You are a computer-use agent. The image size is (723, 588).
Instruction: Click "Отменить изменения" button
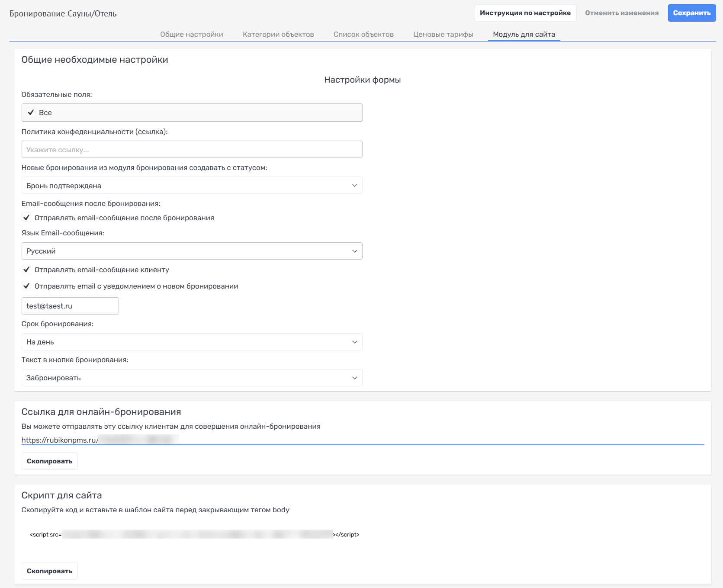622,13
